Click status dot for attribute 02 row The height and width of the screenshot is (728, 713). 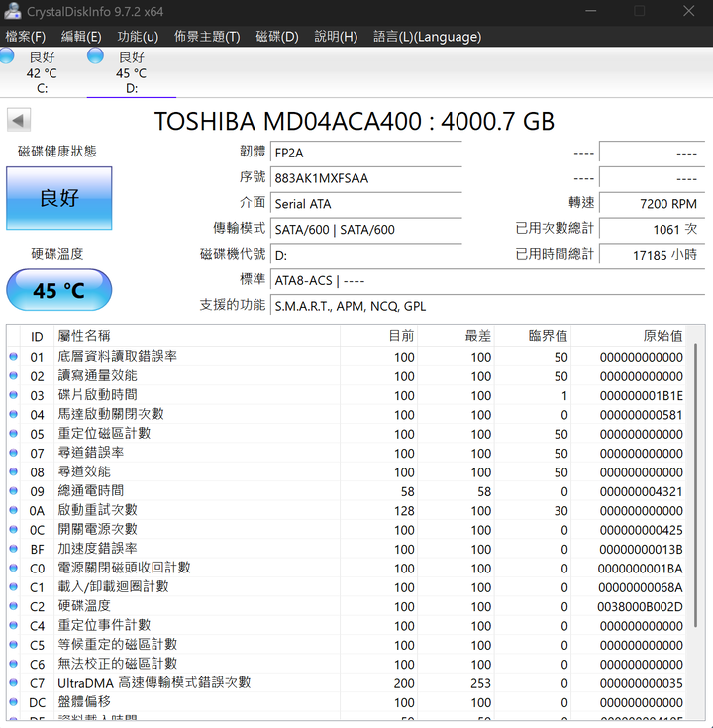(14, 375)
